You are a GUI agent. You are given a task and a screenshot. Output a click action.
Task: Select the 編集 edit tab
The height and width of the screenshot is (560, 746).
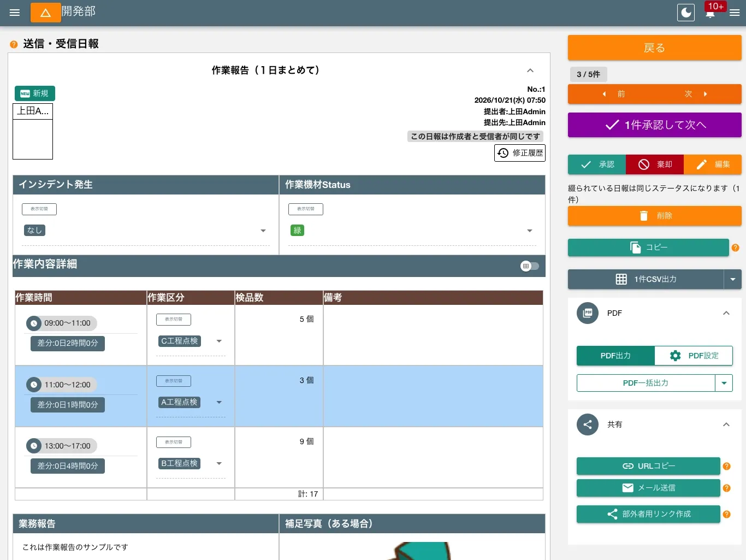pos(713,164)
